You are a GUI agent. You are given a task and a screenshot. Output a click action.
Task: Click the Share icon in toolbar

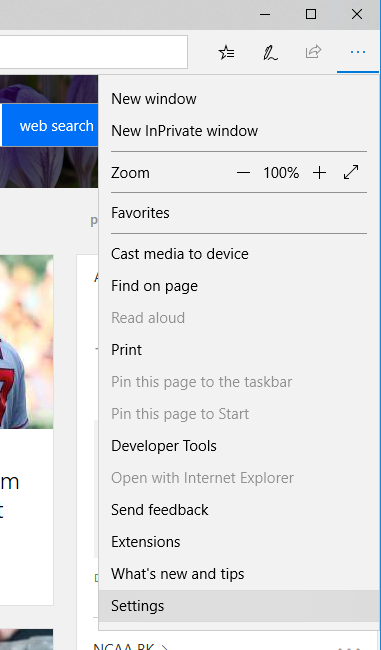click(313, 52)
